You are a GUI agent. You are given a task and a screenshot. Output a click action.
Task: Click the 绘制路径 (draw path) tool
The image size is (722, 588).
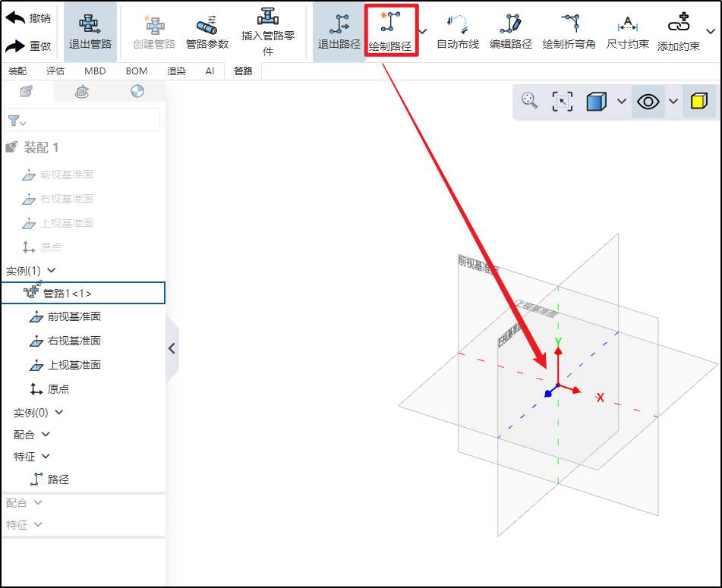point(390,31)
